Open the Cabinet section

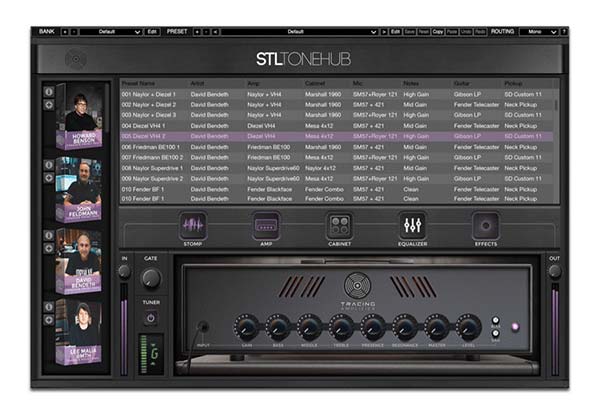339,225
